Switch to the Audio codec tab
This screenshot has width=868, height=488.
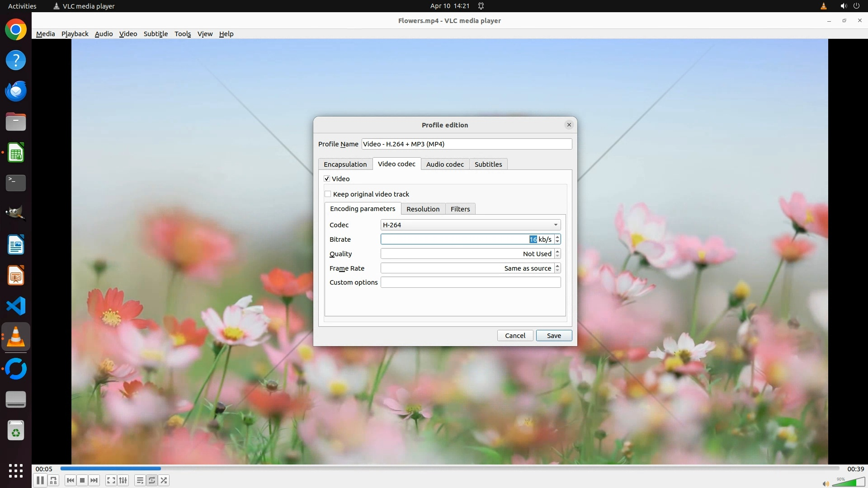pos(445,164)
